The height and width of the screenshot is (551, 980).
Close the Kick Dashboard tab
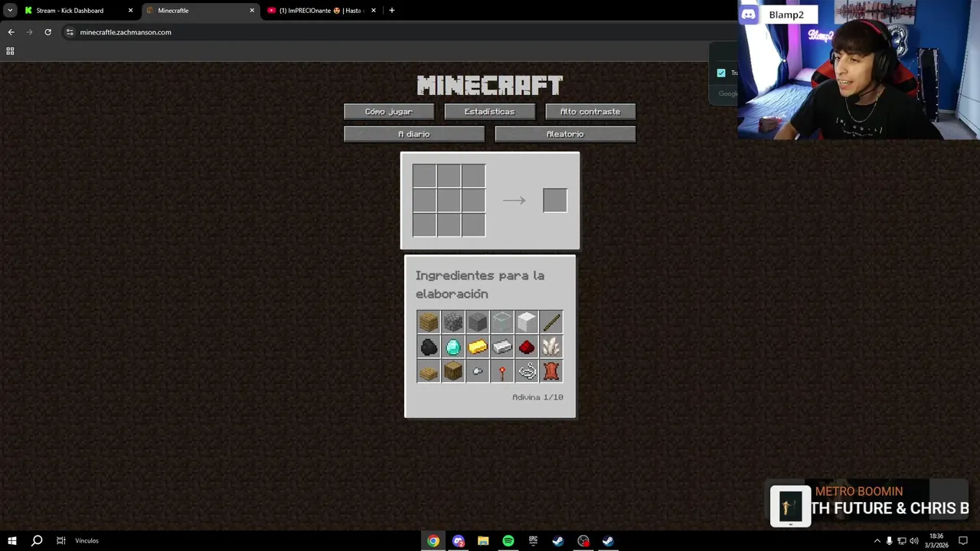point(130,11)
